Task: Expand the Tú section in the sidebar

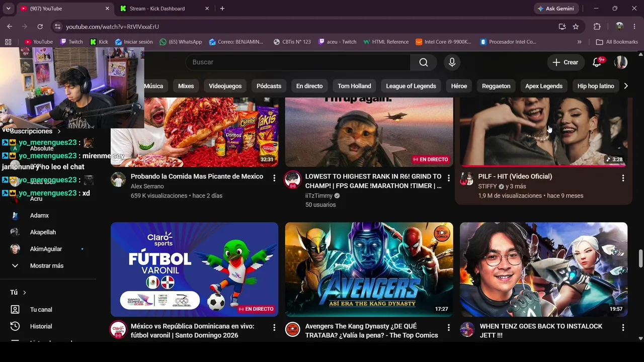Action: [x=18, y=293]
